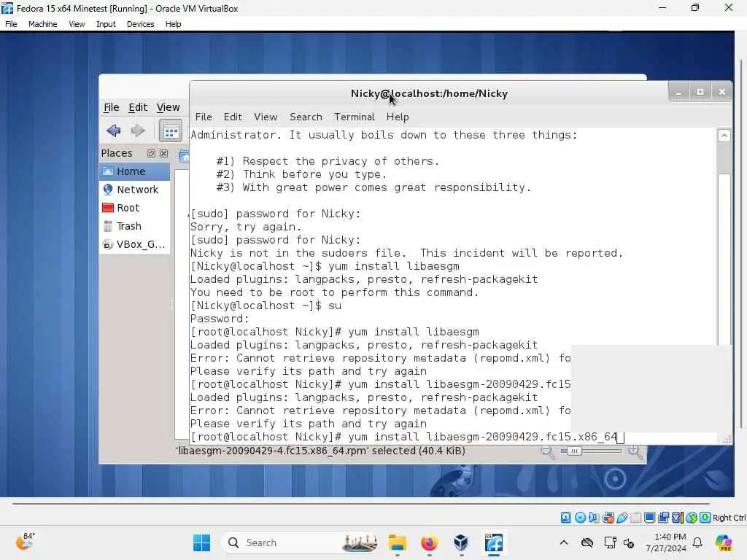
Task: Click the Windows taskbar Search box
Action: coord(301,542)
